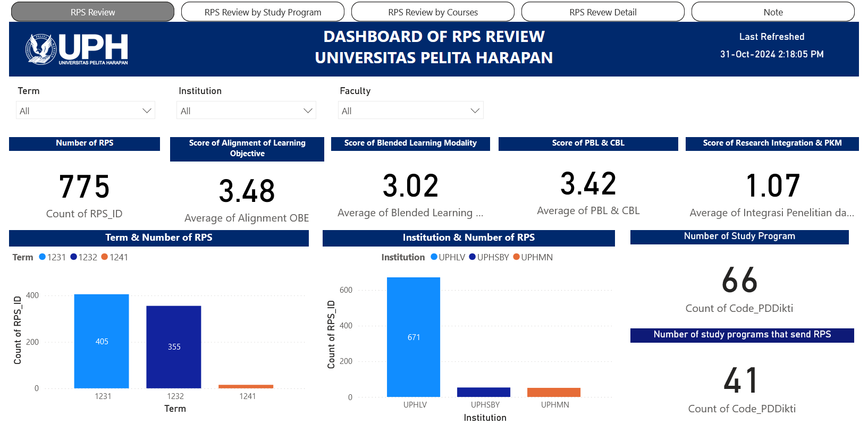The width and height of the screenshot is (868, 424).
Task: Click the 1241 x-axis label
Action: pyautogui.click(x=248, y=396)
